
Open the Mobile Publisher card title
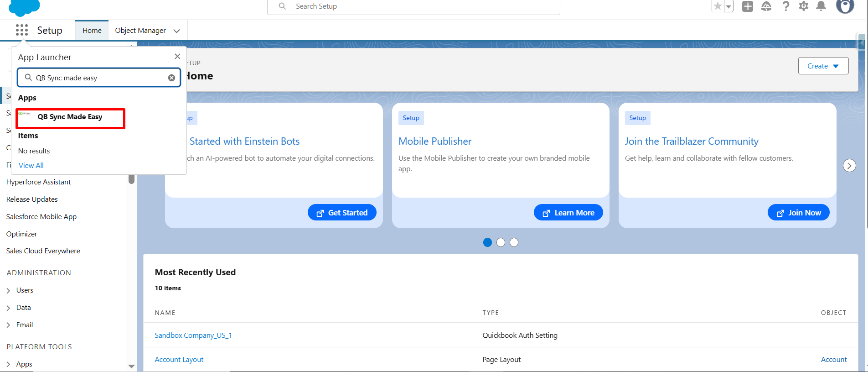[435, 141]
